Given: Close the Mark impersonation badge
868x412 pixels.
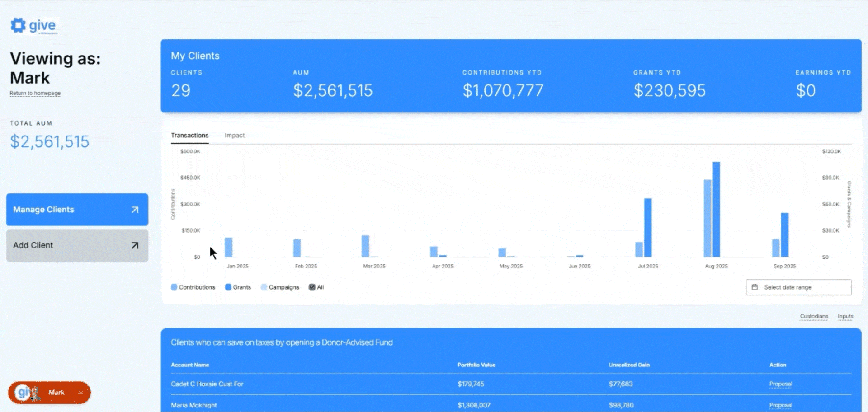Looking at the screenshot, I should click(x=81, y=393).
